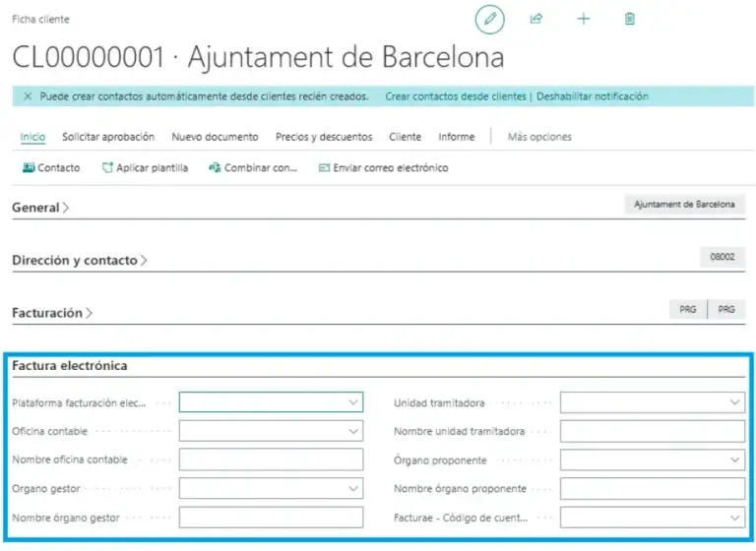Click the Contacto icon
Viewport: 756px width, 551px height.
29,167
